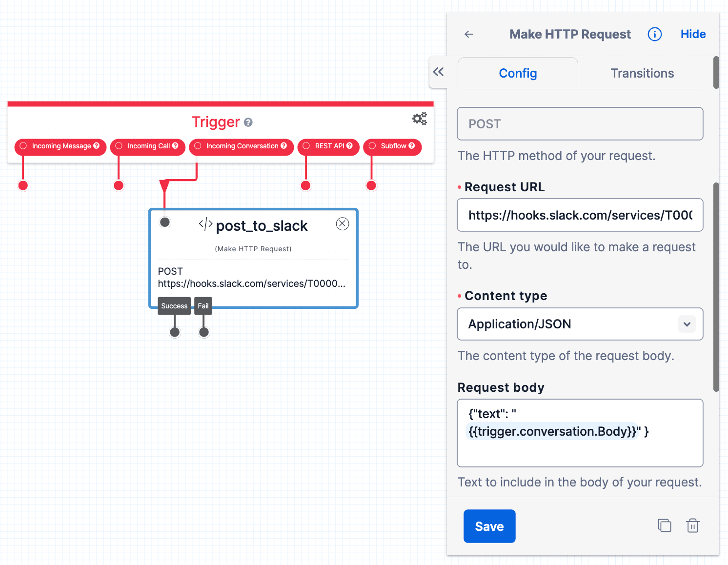
Task: Delete the widget using the trash icon
Action: (x=693, y=525)
